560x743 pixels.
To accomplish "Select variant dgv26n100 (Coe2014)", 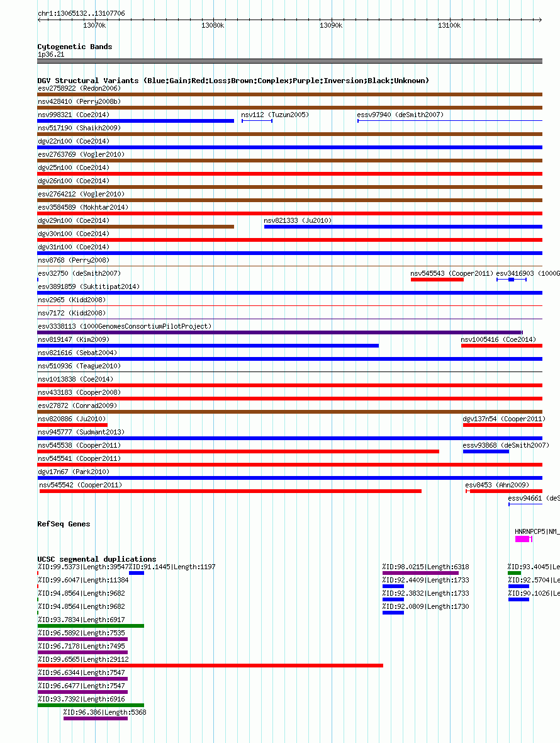I will [x=74, y=181].
